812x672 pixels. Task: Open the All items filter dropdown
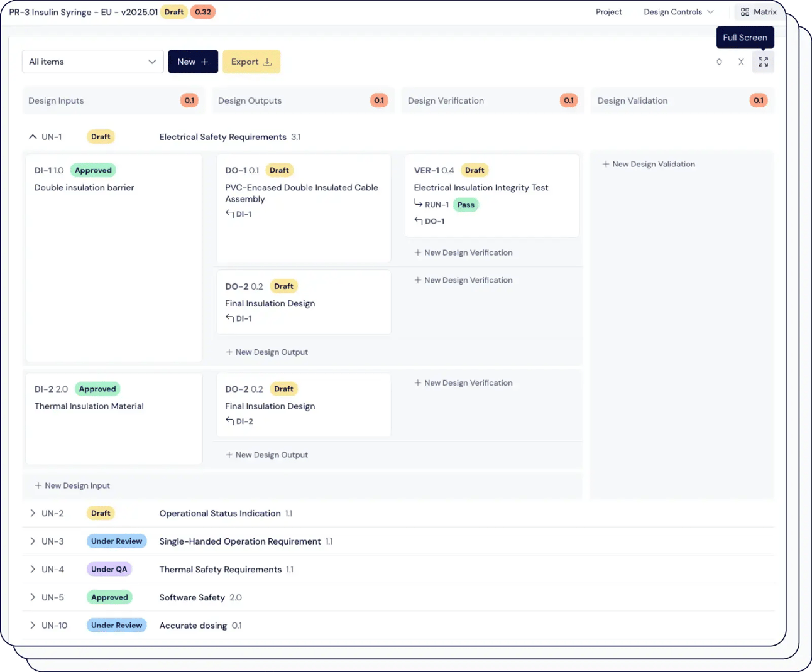pyautogui.click(x=92, y=62)
